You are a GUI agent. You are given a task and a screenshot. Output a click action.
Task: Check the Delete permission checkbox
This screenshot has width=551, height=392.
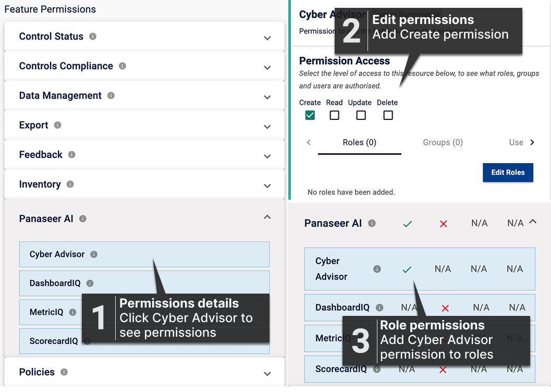pyautogui.click(x=388, y=115)
